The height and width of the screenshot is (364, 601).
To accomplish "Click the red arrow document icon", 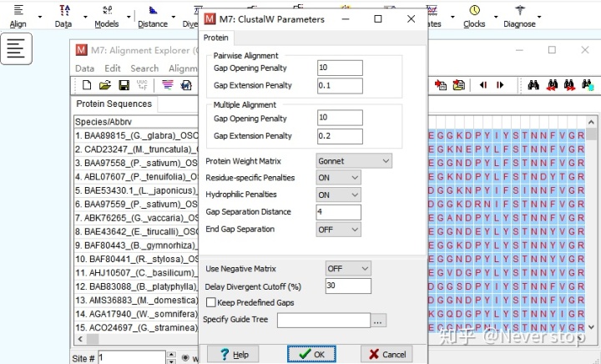I will pyautogui.click(x=441, y=84).
